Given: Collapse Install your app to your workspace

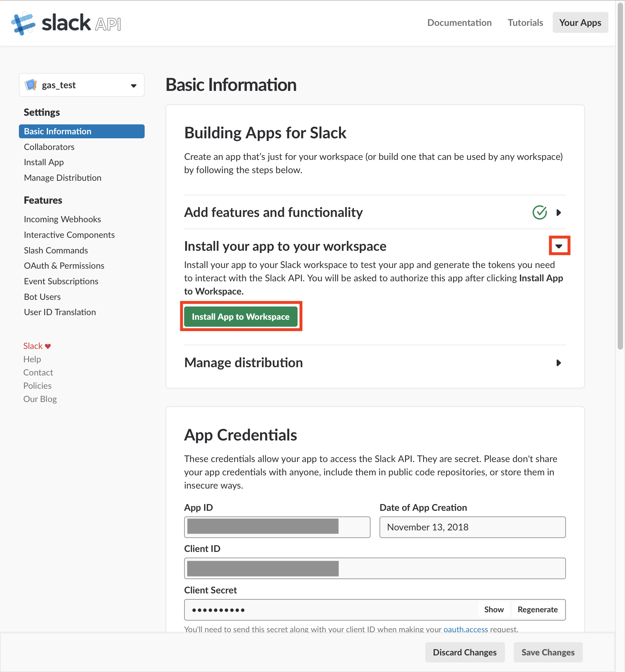Looking at the screenshot, I should point(559,246).
